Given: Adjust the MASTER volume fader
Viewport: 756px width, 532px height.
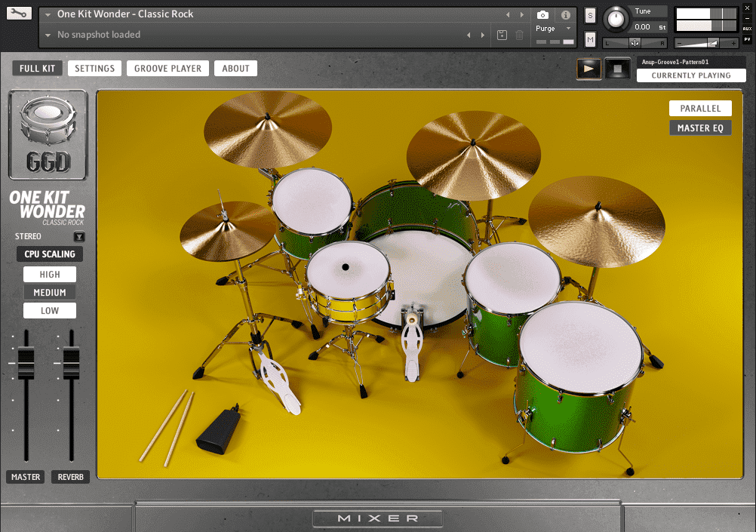Looking at the screenshot, I should click(25, 362).
